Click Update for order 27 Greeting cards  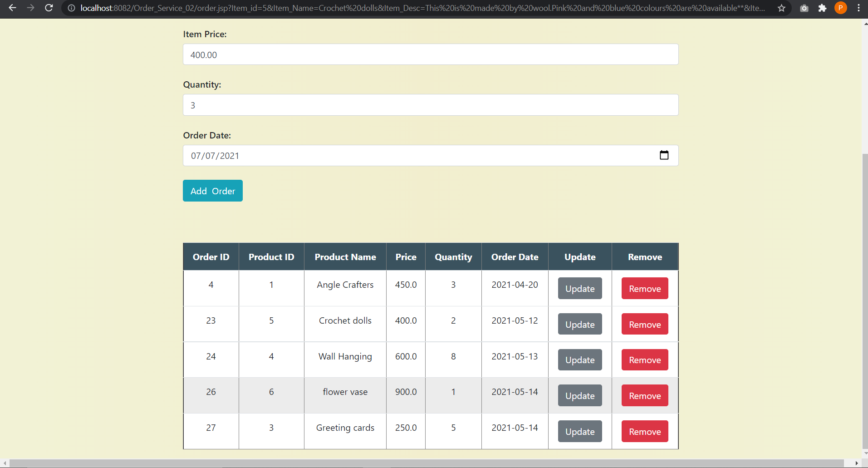tap(579, 431)
